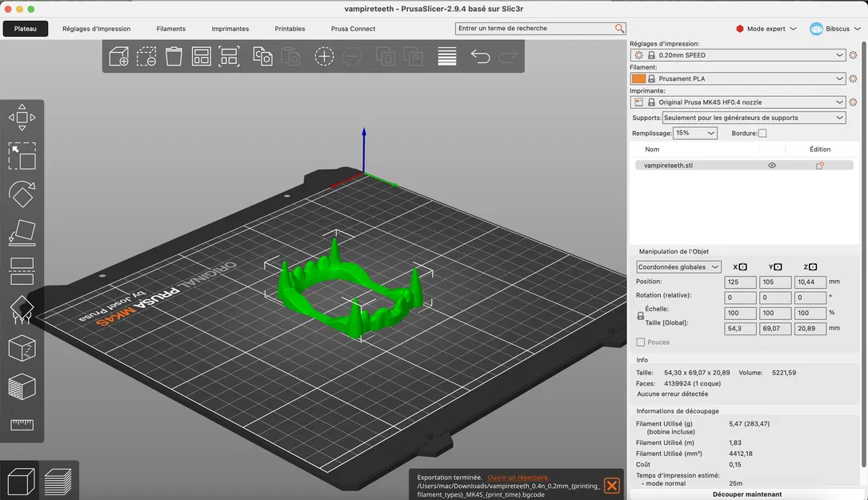Open the Filaments tab
The image size is (868, 500).
coord(171,29)
